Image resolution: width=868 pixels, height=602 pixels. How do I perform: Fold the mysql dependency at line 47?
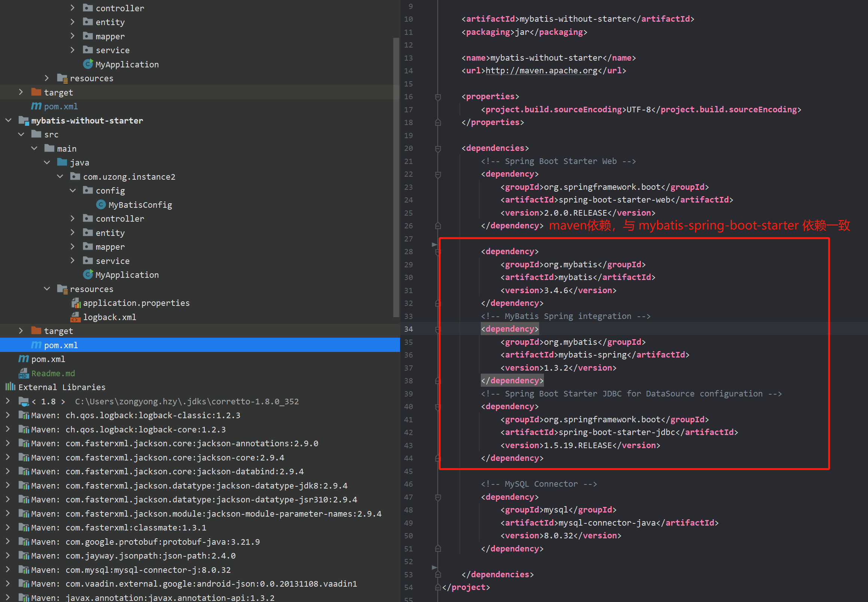(438, 497)
